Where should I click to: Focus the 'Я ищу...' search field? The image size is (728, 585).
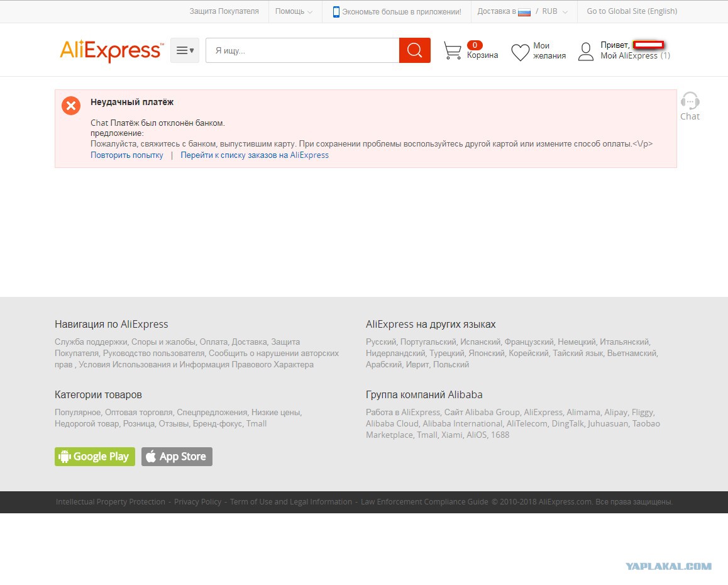[x=302, y=50]
